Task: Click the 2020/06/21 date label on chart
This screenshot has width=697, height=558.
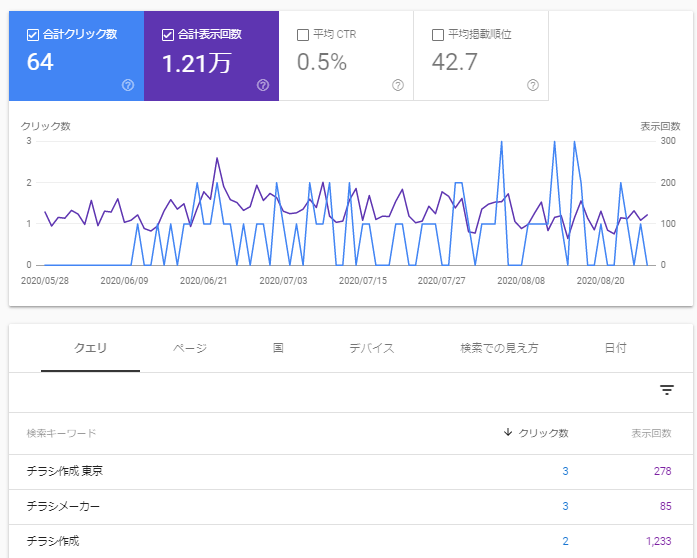Action: [204, 281]
